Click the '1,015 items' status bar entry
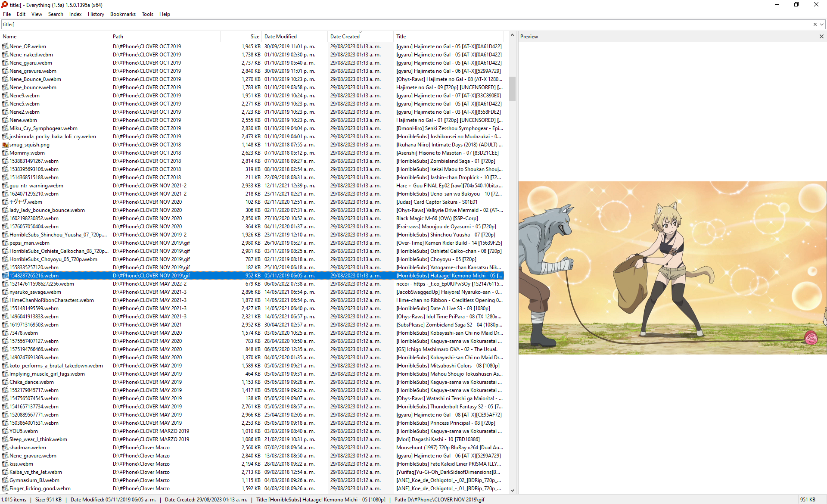 tap(14, 500)
